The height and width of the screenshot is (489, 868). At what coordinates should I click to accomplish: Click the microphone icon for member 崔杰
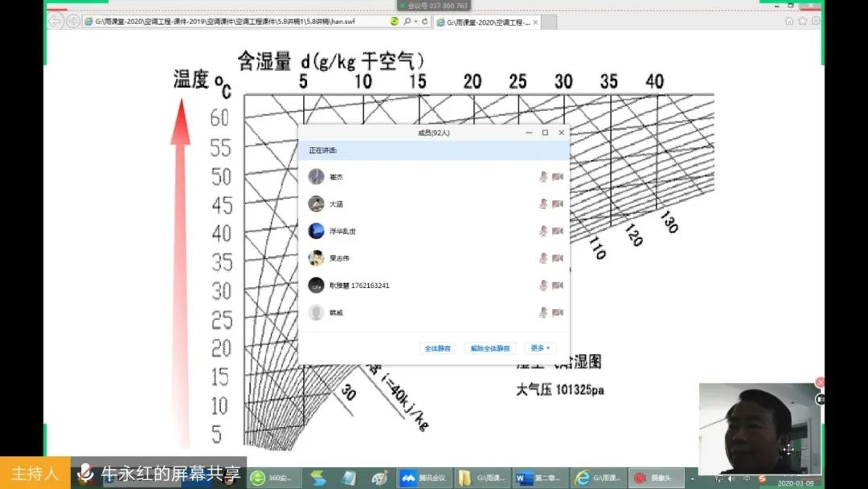pyautogui.click(x=543, y=177)
